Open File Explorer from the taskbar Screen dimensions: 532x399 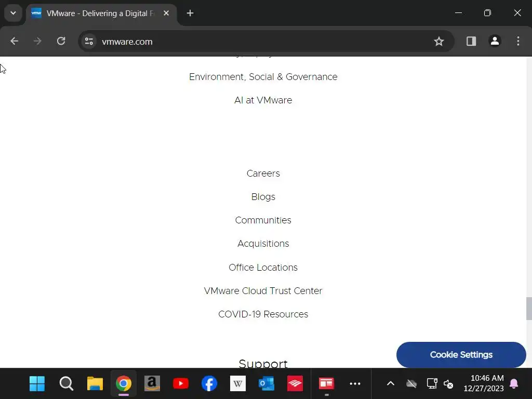click(x=95, y=384)
